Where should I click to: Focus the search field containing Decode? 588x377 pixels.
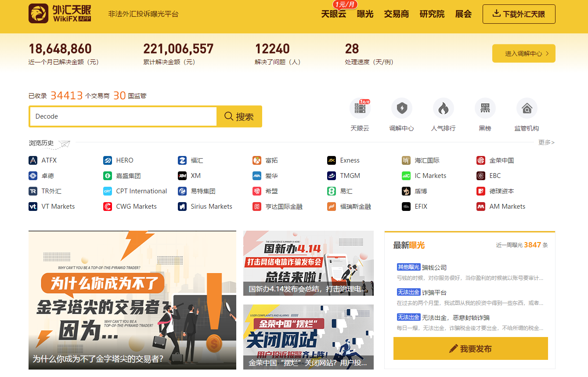(x=123, y=116)
